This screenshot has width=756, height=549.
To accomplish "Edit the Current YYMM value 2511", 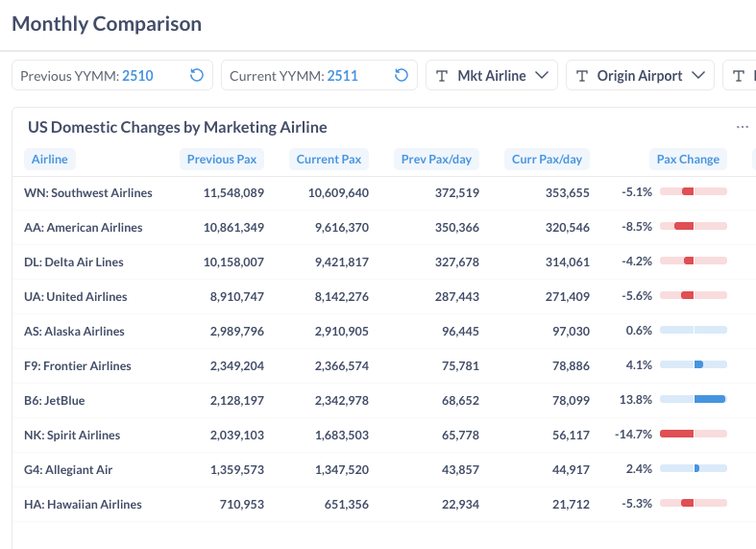I will pos(342,76).
